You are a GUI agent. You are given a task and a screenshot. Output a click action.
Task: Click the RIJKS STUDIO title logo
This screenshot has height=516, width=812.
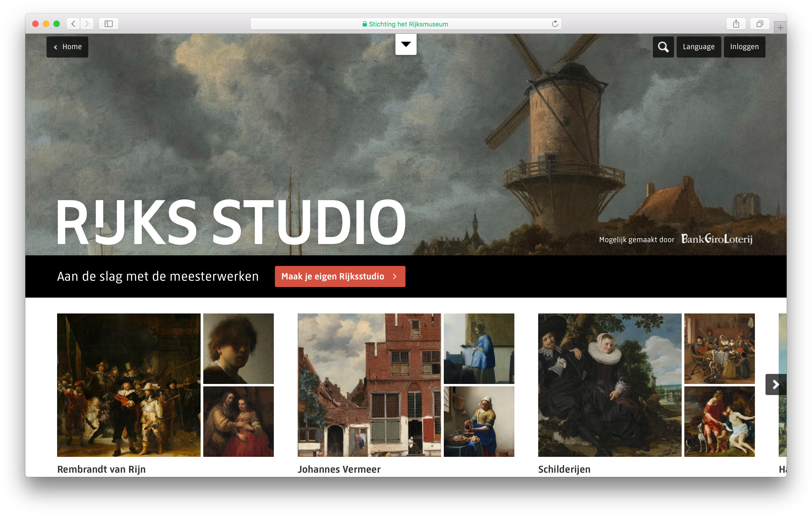[231, 222]
